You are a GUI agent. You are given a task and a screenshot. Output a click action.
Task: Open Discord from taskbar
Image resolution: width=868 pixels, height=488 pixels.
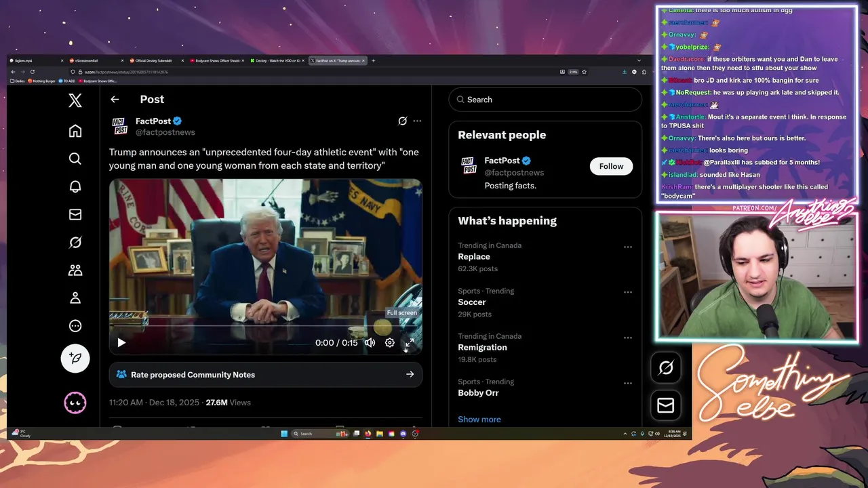pos(403,434)
